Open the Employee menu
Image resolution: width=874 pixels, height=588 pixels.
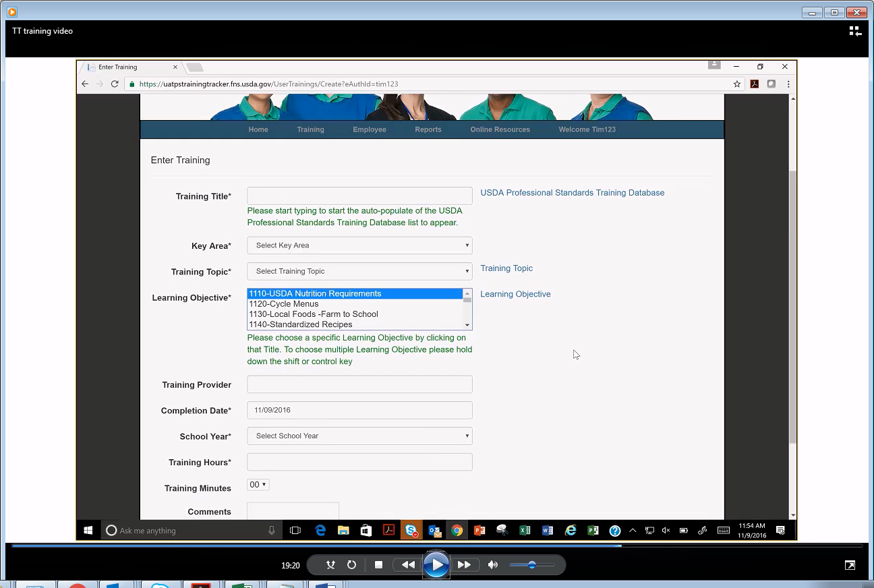370,129
